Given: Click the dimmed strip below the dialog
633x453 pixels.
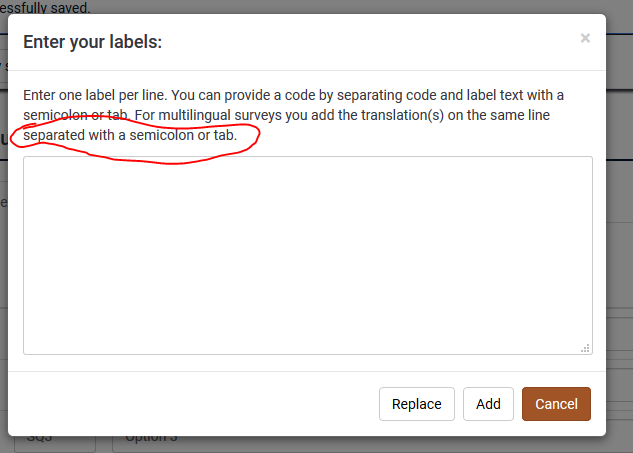Looking at the screenshot, I should 307,445.
